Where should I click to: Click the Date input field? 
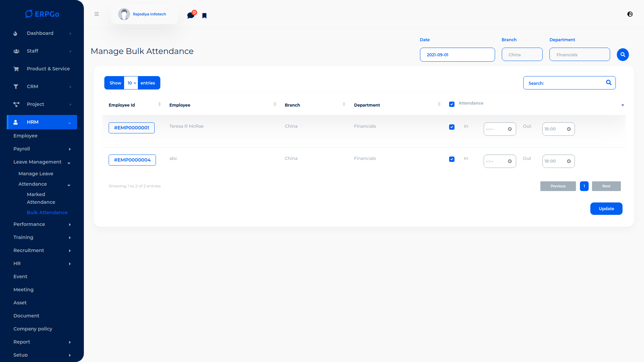pyautogui.click(x=457, y=55)
